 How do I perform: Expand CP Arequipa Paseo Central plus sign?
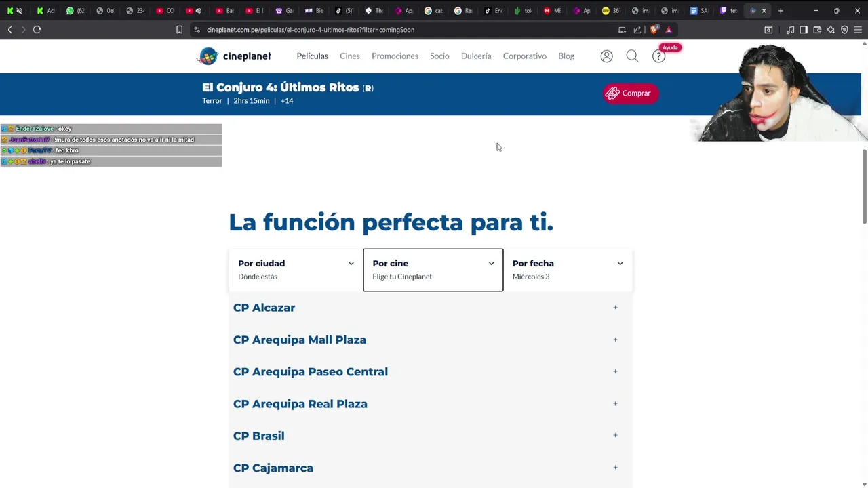(615, 371)
